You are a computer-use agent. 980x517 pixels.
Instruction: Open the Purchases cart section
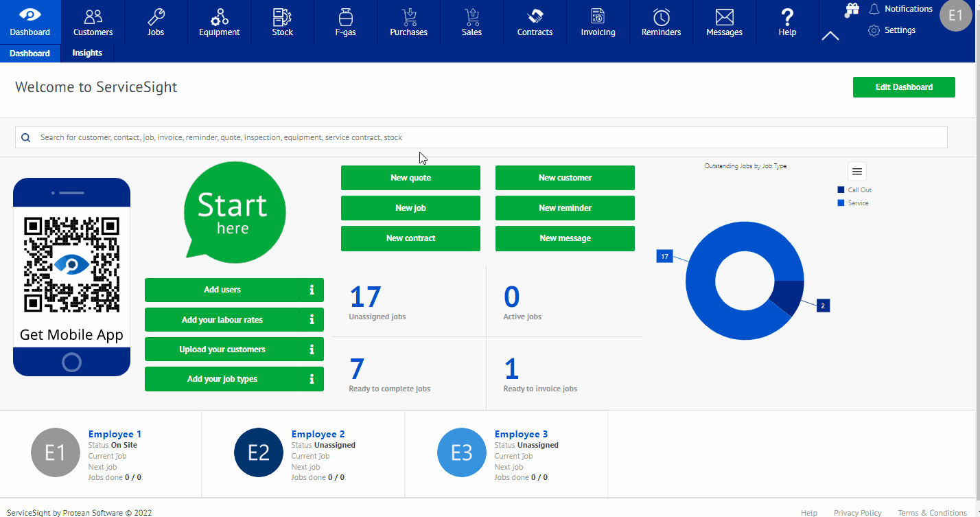(x=408, y=22)
